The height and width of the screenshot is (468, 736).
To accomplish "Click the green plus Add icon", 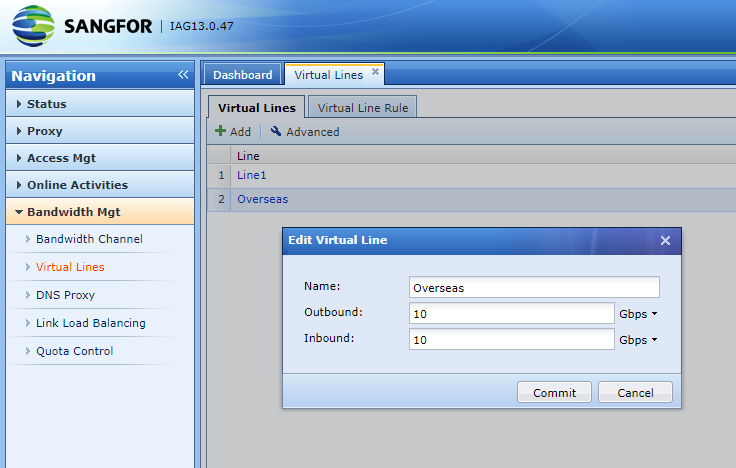I will pyautogui.click(x=220, y=131).
